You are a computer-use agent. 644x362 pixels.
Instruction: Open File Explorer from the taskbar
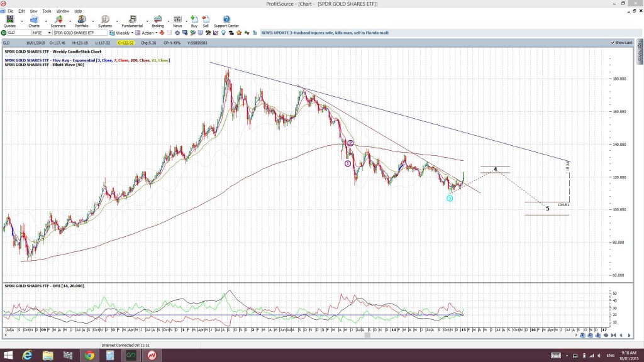tap(48, 356)
